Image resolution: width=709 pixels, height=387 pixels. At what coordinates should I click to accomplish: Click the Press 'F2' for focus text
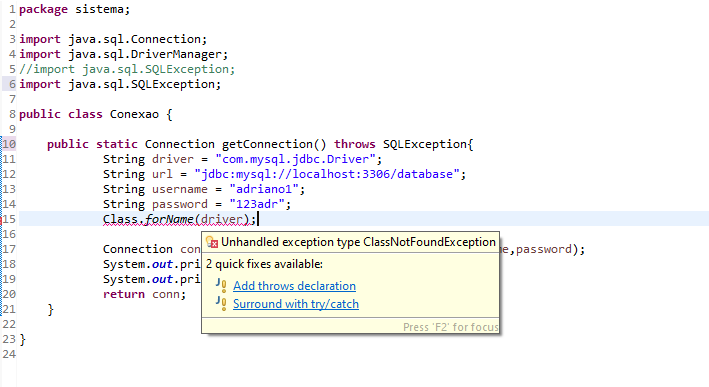click(x=450, y=327)
